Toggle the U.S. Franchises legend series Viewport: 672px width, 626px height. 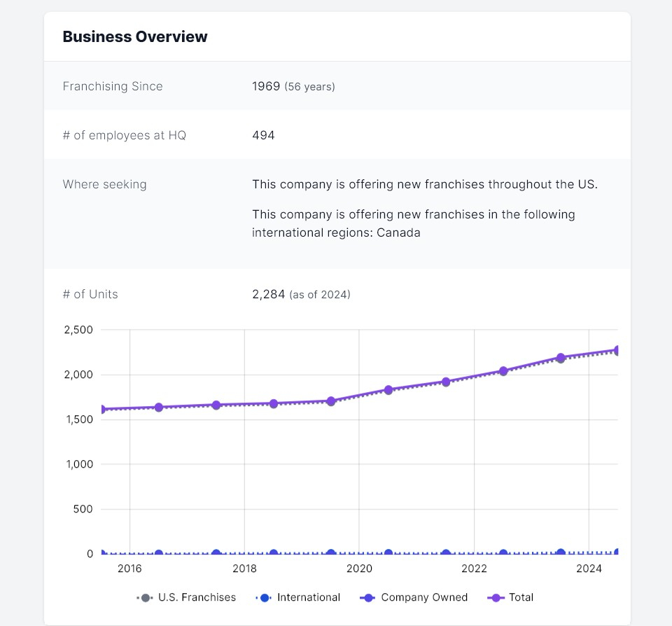[x=197, y=597]
